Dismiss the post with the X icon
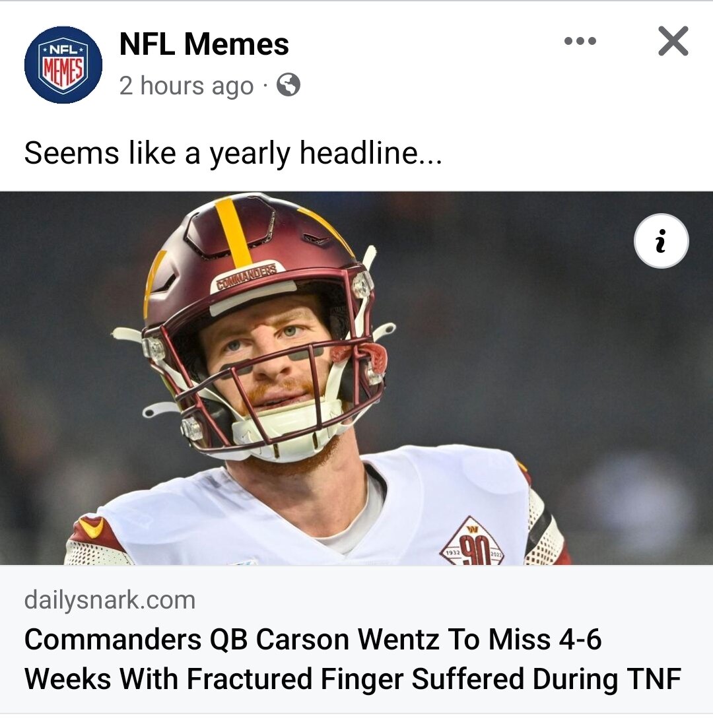The width and height of the screenshot is (713, 728). [x=673, y=42]
